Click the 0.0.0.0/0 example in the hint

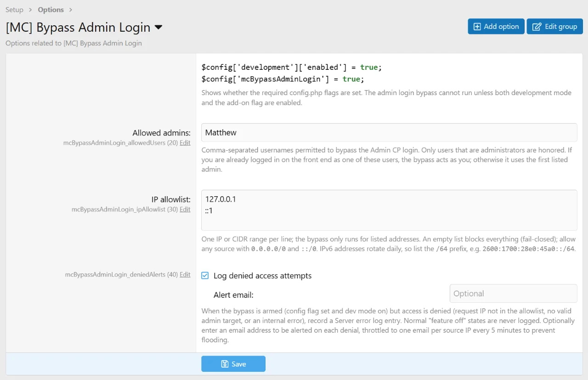click(268, 249)
